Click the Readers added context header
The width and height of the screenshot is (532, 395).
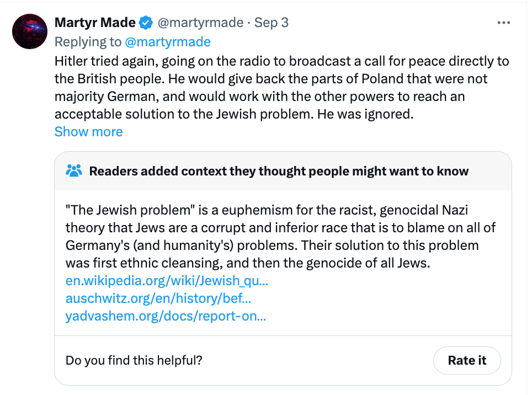[279, 171]
